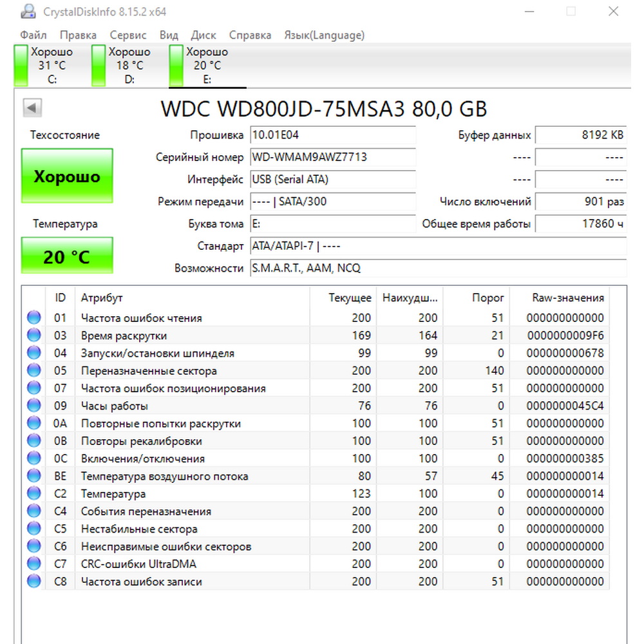Click the Прошивка field 10.01E04
This screenshot has height=644, width=644.
333,135
